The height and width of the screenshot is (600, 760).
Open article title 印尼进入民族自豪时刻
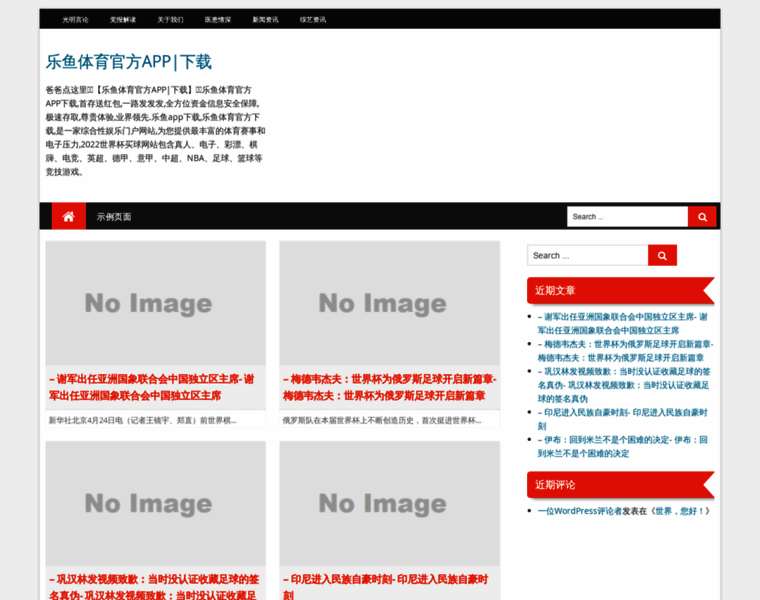click(x=385, y=587)
